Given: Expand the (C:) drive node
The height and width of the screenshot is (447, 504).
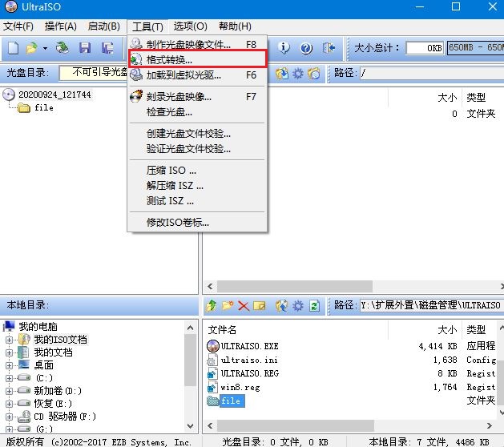Looking at the screenshot, I should (9, 378).
